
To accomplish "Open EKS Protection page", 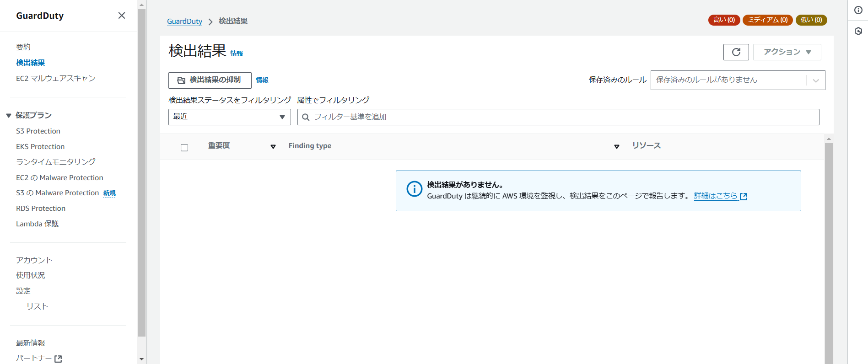I will click(x=40, y=147).
